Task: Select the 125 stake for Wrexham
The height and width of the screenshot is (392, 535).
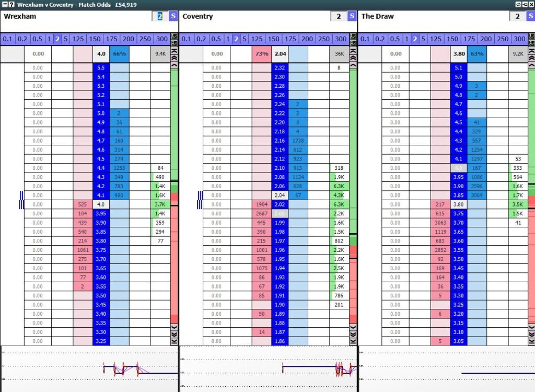Action: [78, 39]
